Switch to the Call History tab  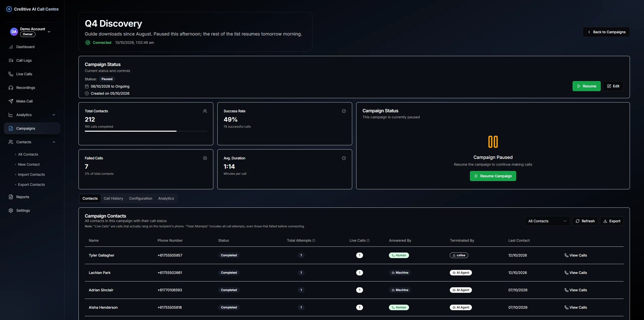113,198
